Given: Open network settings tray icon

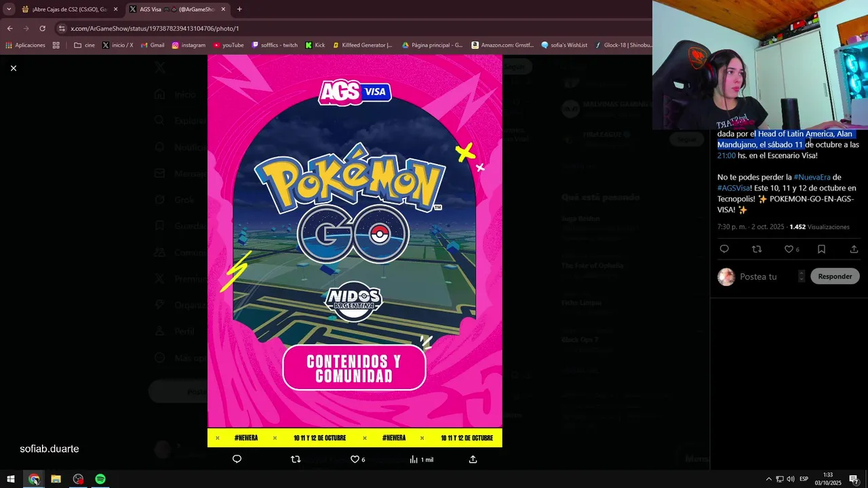Looking at the screenshot, I should pyautogui.click(x=779, y=479).
